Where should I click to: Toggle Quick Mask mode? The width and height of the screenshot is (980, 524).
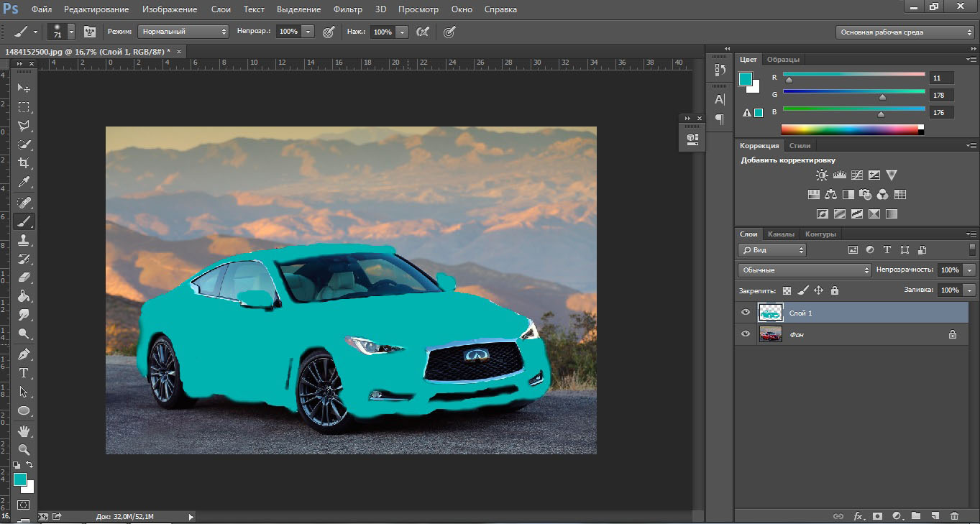coord(24,505)
